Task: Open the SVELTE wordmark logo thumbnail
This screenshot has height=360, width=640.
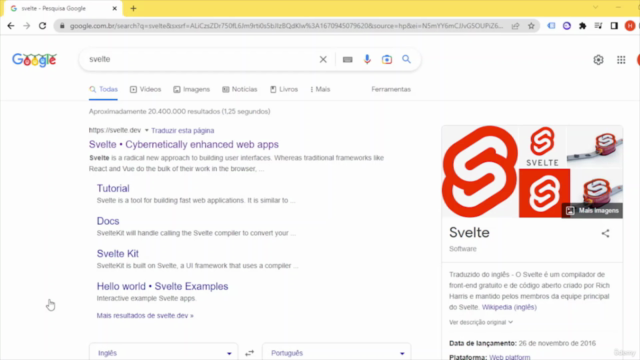Action: (x=542, y=147)
